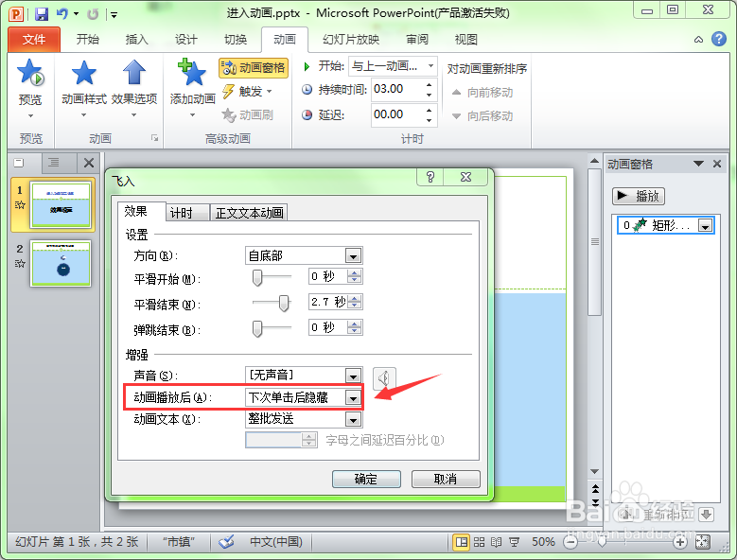Switch to Normal view icon in status bar
737x560 pixels.
coord(461,542)
